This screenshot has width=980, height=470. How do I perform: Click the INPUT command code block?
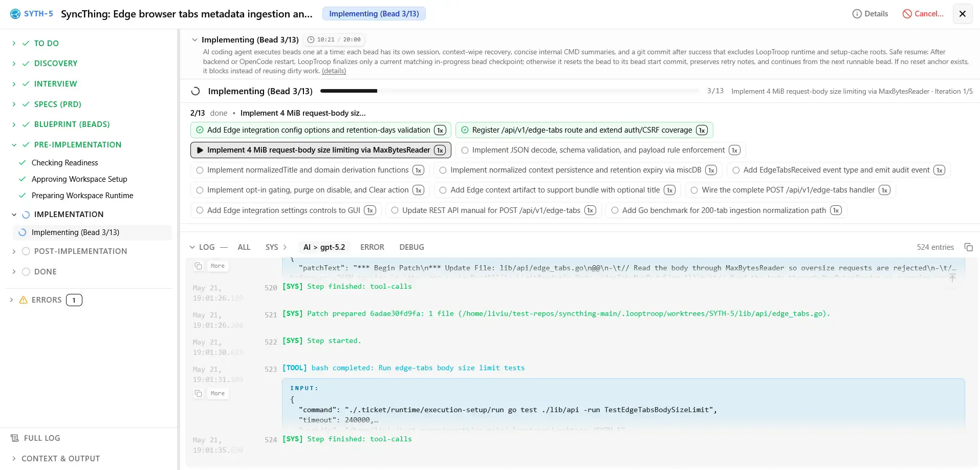point(623,403)
